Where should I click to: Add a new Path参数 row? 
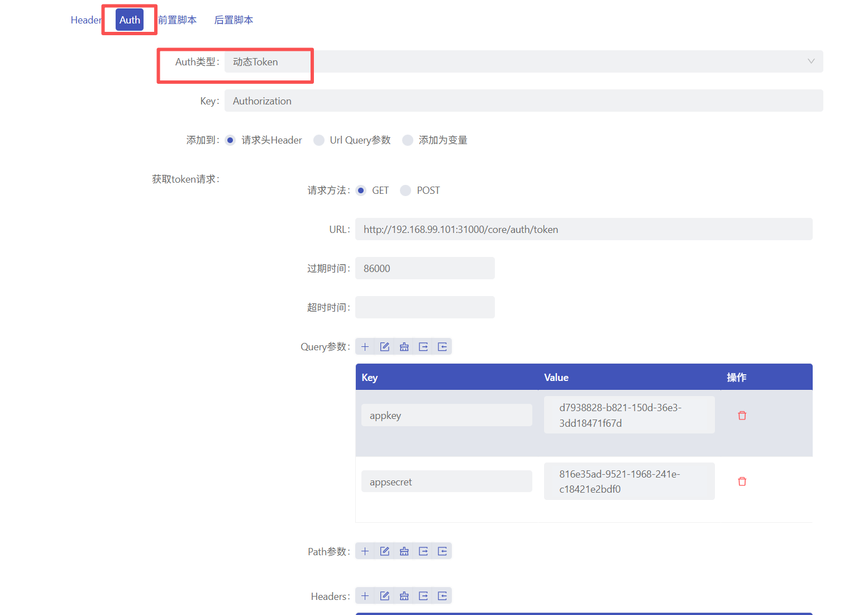click(x=365, y=551)
